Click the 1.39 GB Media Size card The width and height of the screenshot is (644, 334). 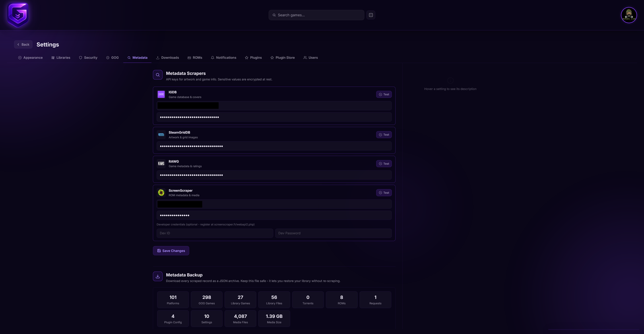pos(274,319)
